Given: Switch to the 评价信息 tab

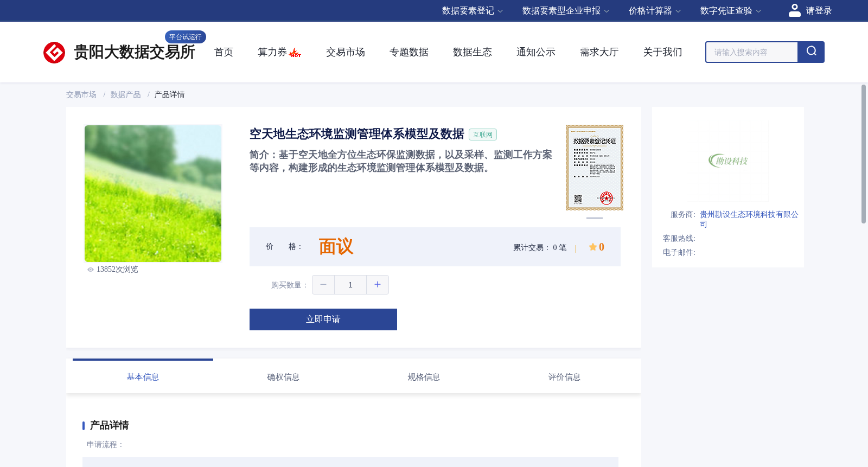Looking at the screenshot, I should [x=564, y=377].
